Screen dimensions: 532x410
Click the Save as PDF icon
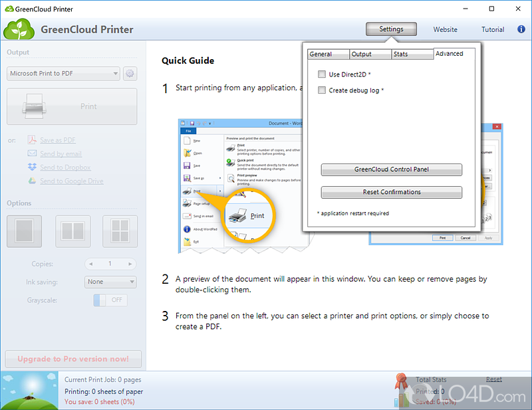point(32,140)
